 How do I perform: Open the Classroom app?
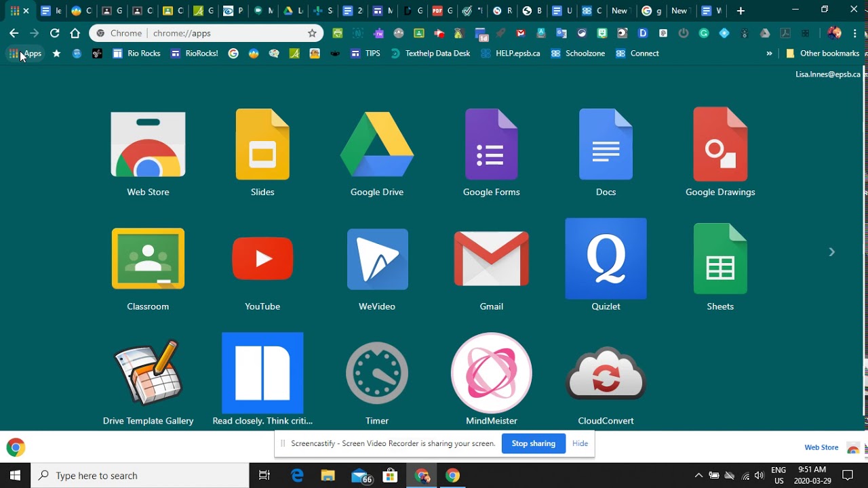(148, 269)
